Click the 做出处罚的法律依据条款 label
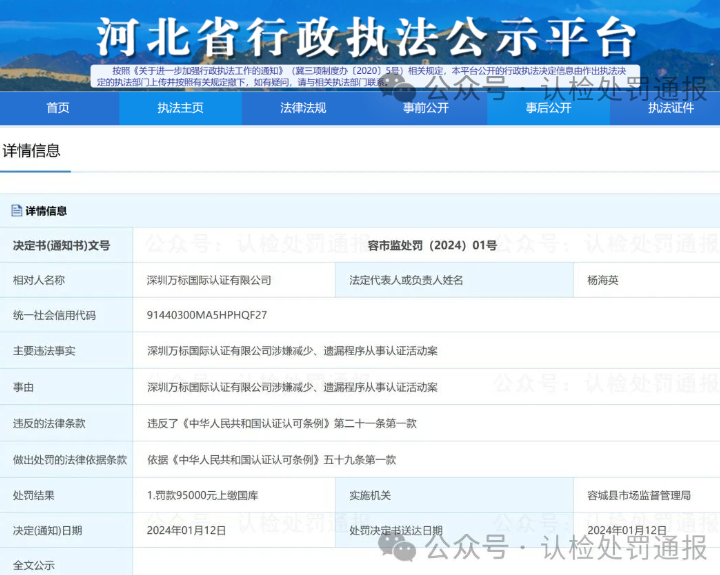Viewport: 720px width, 575px height. click(70, 460)
